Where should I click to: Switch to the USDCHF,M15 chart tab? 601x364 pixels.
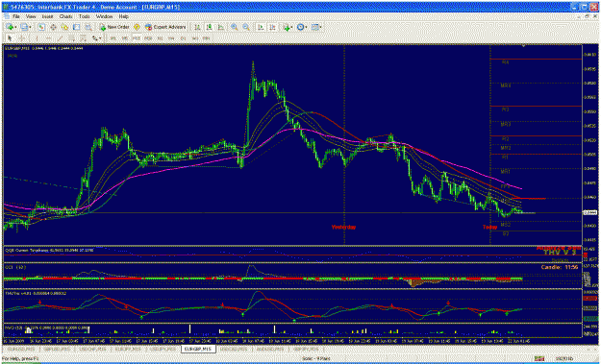(x=92, y=349)
